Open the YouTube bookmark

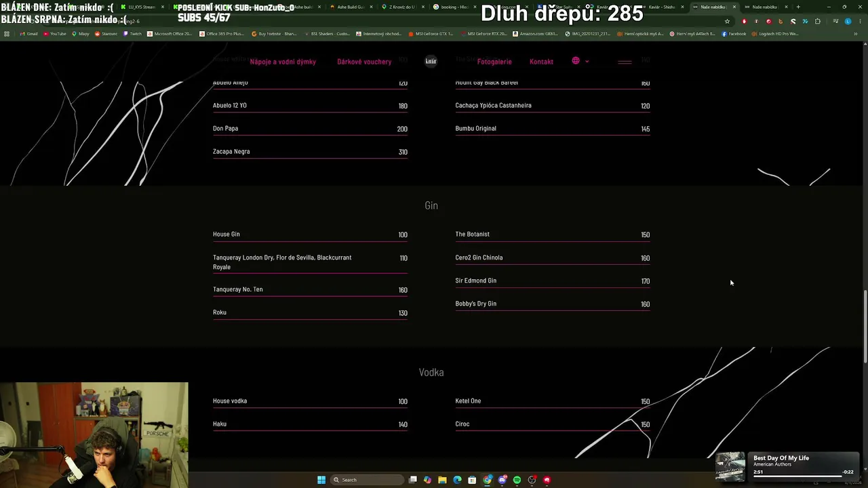tap(54, 34)
